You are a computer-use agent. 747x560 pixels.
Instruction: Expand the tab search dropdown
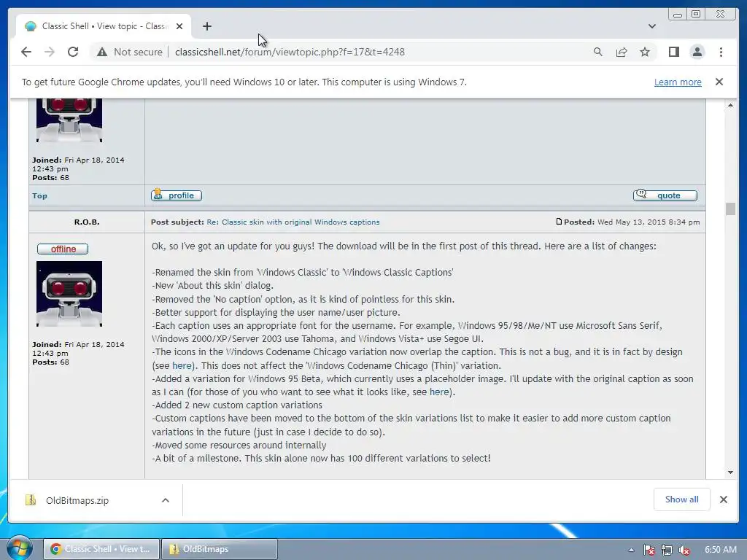tap(651, 26)
